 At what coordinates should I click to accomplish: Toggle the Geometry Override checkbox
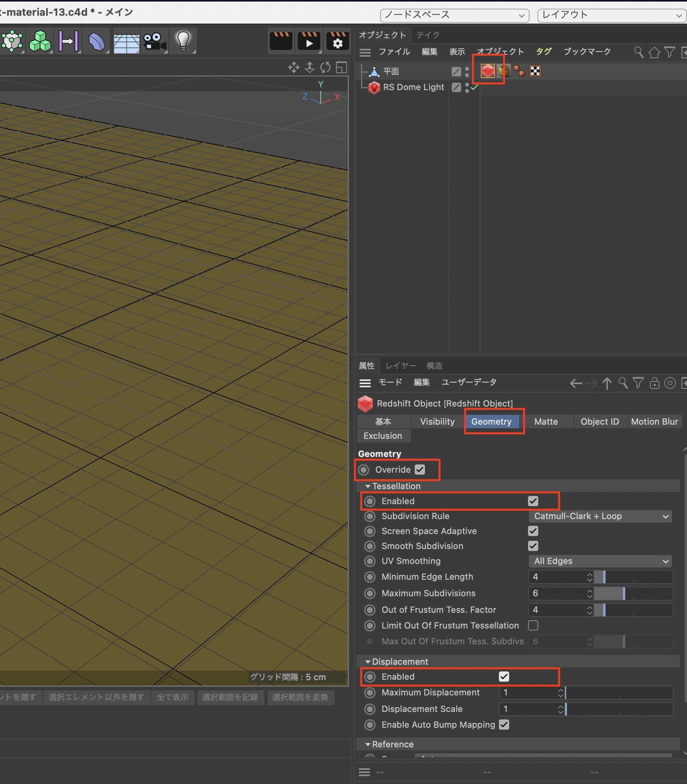(420, 470)
